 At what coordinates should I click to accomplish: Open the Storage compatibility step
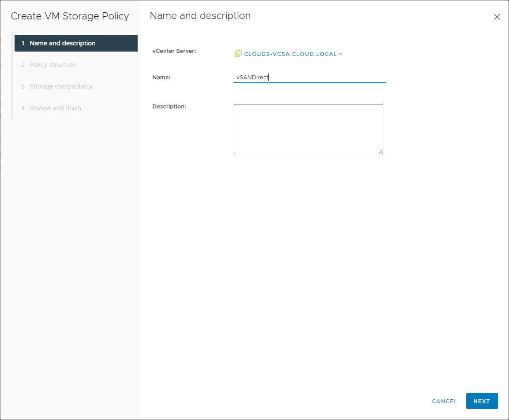pyautogui.click(x=61, y=86)
